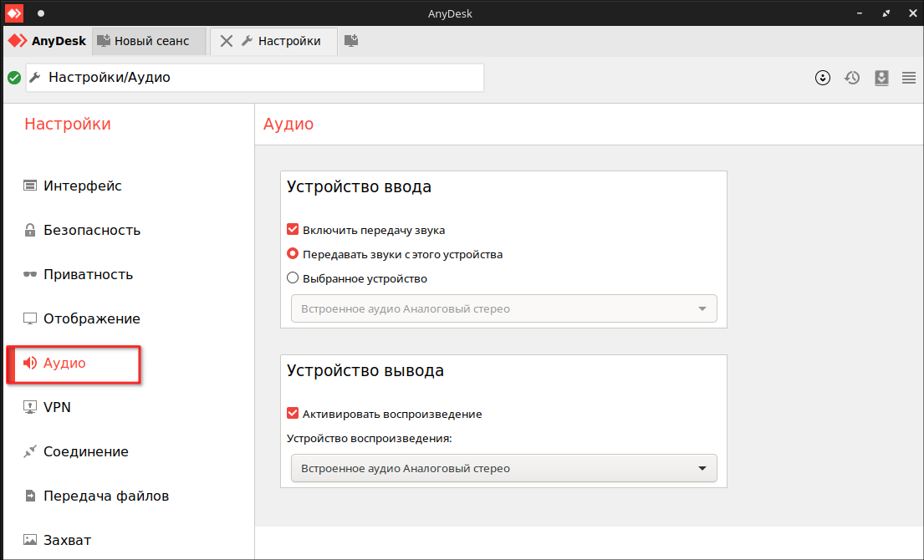Open the hamburger main menu
Screen dimensions: 924x560
(x=909, y=78)
